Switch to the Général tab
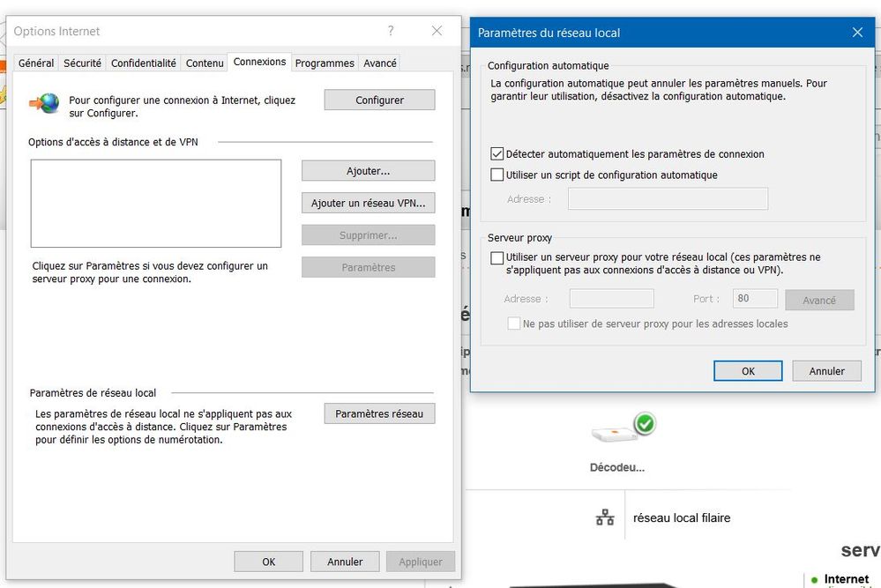 pyautogui.click(x=36, y=63)
